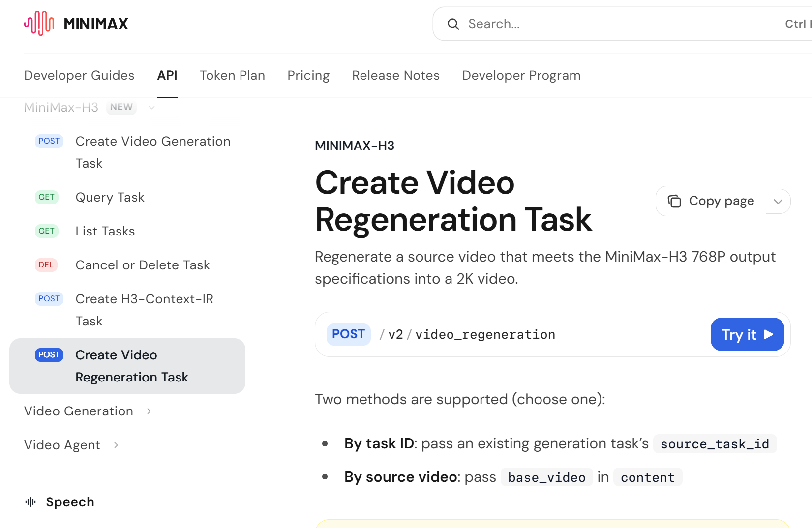Open the Pricing tab
The height and width of the screenshot is (528, 812).
pos(308,75)
